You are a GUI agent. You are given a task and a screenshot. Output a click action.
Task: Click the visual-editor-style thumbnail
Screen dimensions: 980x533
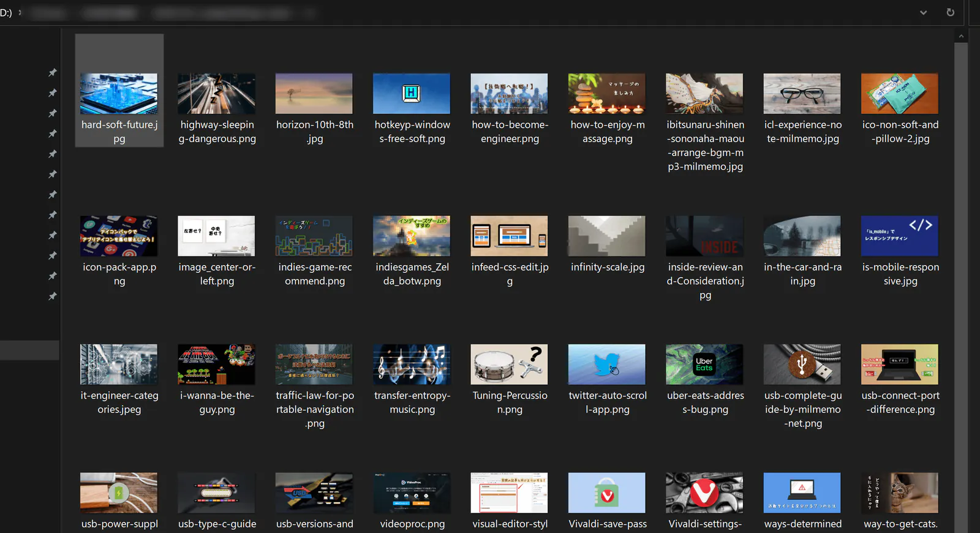510,493
